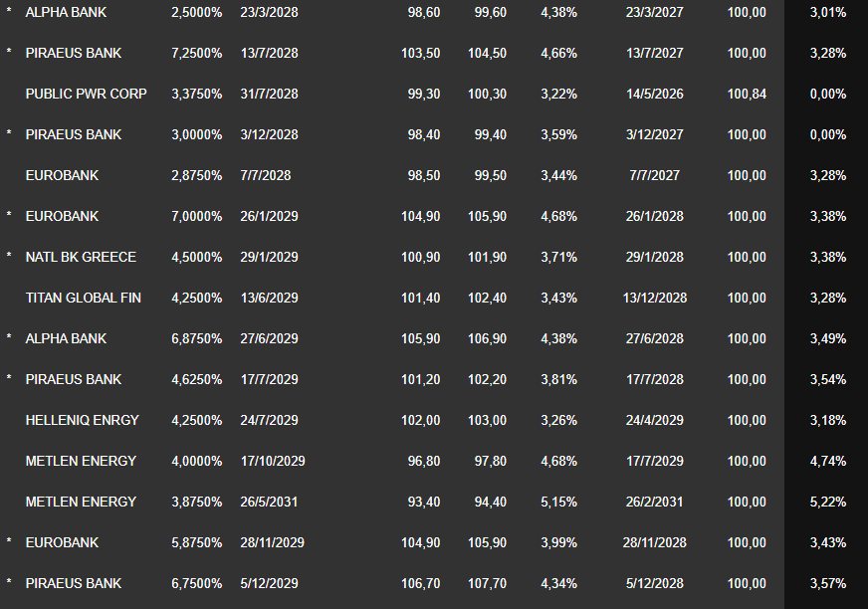Select PIRAEUS BANK name with 6,7500% coupon

[73, 583]
